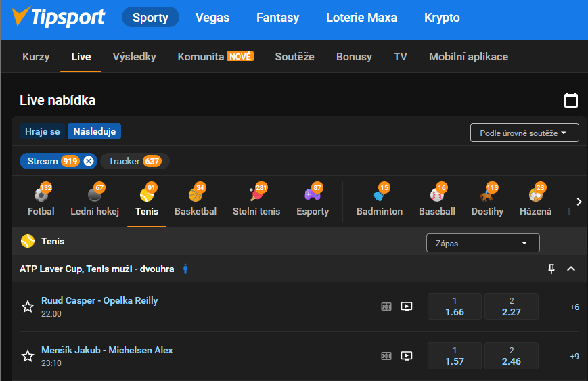
Task: Collapse the ATP Laver Cup section
Action: coord(571,269)
